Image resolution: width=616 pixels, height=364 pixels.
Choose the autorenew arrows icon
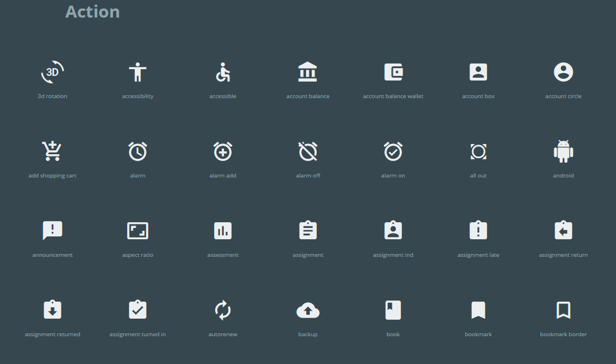tap(223, 310)
